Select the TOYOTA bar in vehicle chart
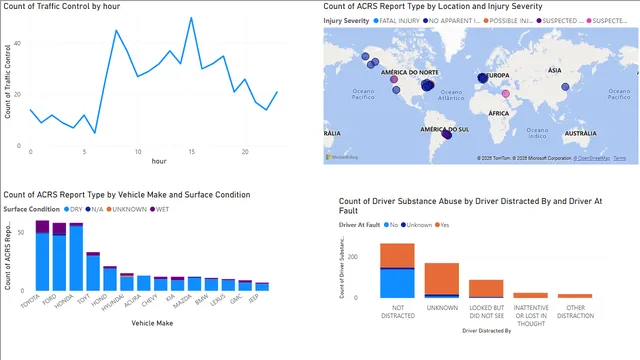 tap(42, 256)
